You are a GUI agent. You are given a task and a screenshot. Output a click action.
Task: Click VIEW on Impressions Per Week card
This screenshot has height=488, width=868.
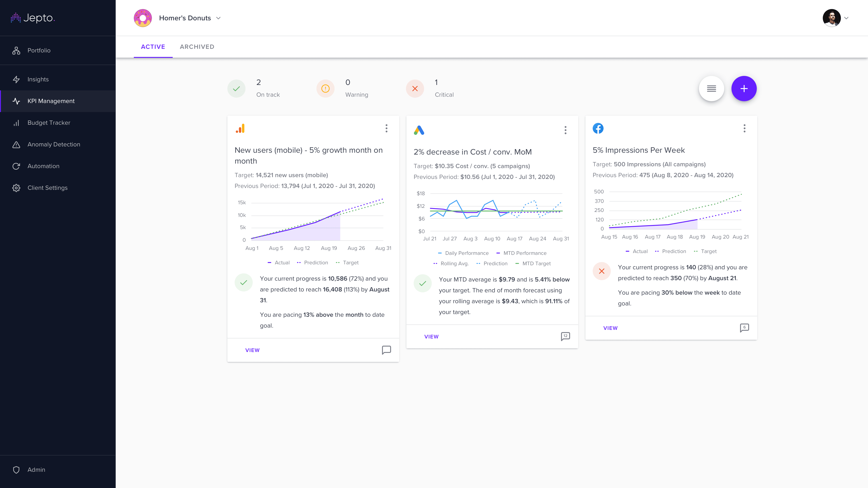pyautogui.click(x=610, y=328)
